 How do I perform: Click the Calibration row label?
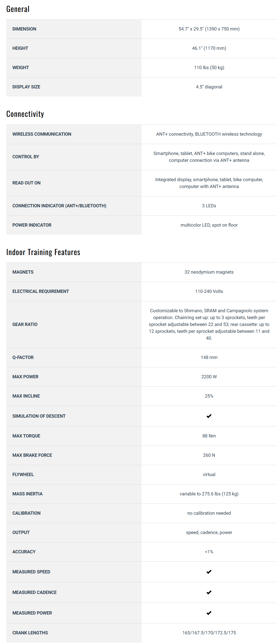26,513
